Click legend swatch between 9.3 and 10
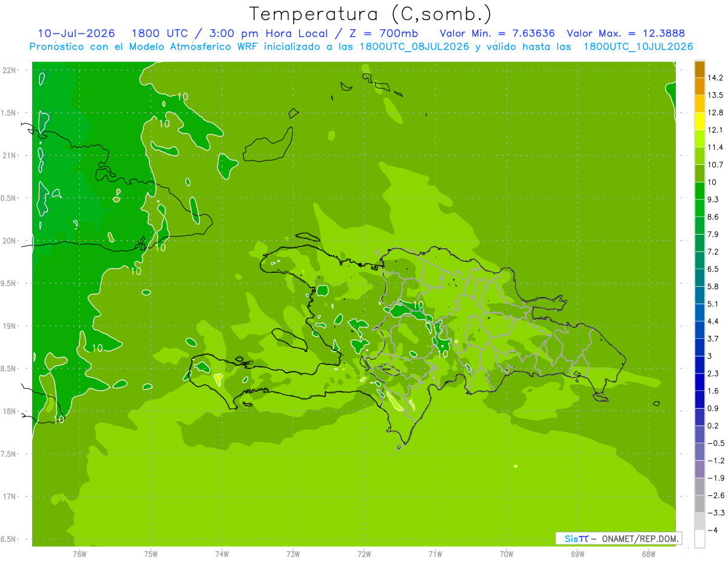Image resolution: width=728 pixels, height=562 pixels. pos(699,191)
